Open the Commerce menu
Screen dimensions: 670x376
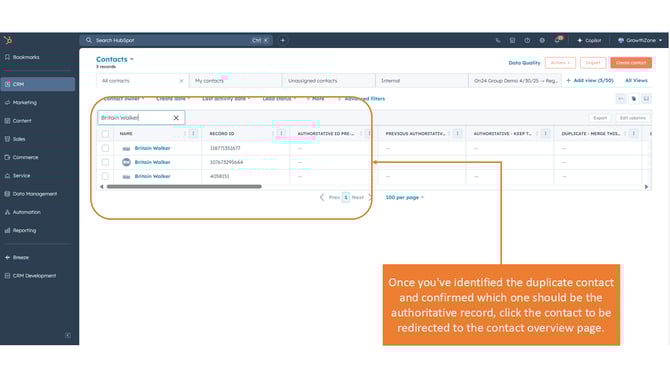pyautogui.click(x=21, y=157)
